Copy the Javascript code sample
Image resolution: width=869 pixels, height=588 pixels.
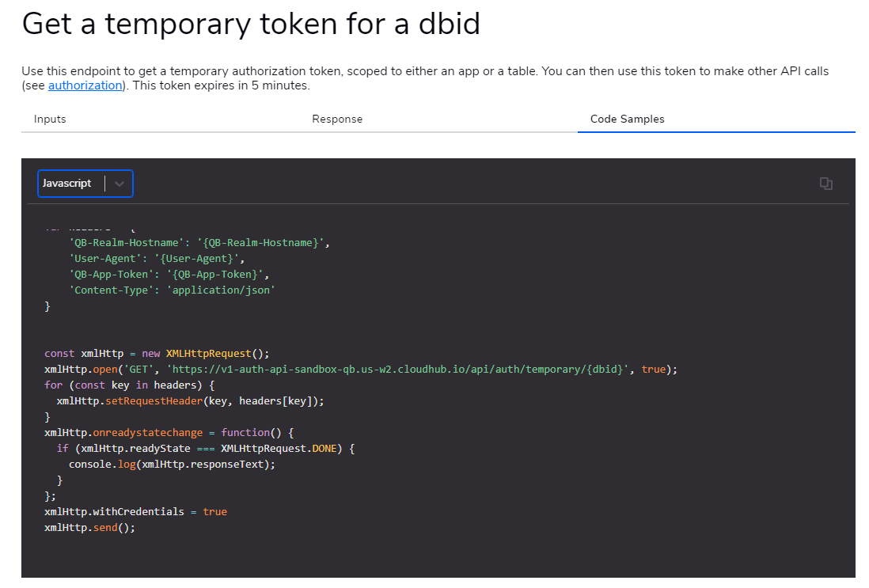pos(826,183)
